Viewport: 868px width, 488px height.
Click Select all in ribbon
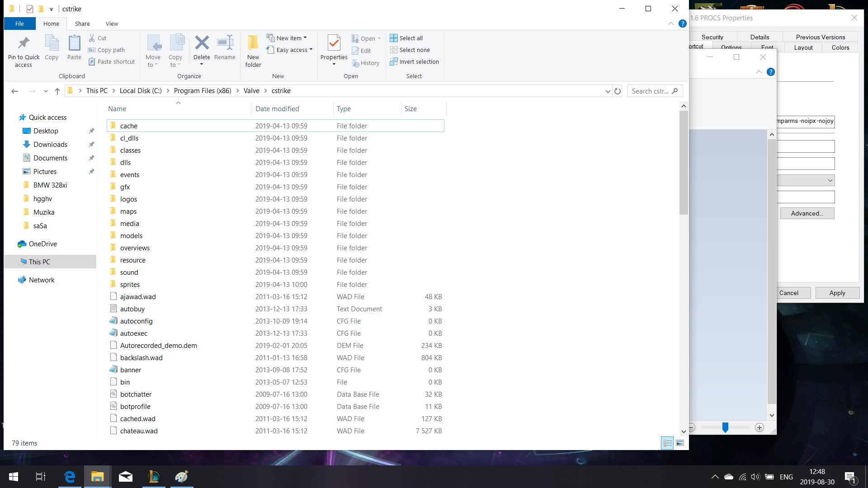pyautogui.click(x=406, y=38)
